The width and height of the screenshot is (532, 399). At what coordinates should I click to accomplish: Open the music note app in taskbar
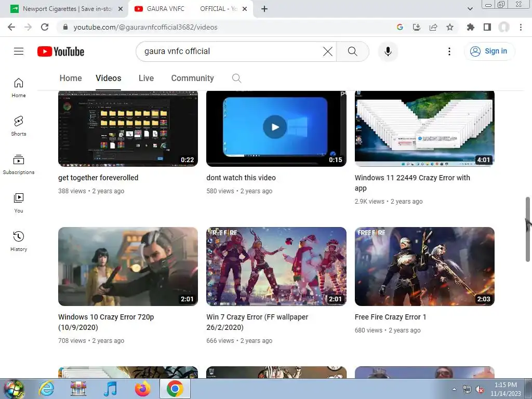110,389
